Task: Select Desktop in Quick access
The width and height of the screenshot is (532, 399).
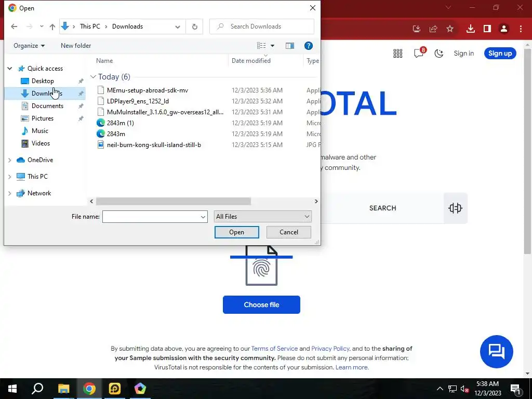Action: [43, 81]
